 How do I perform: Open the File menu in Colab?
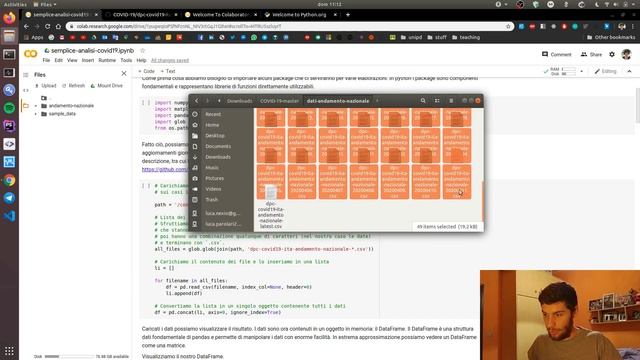46,60
